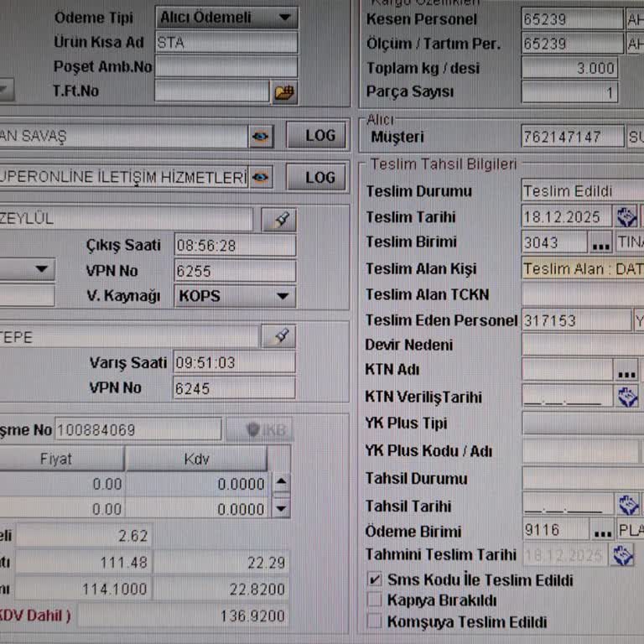Click the KTN VerilişTarihi date field
The width and height of the screenshot is (644, 644).
568,397
